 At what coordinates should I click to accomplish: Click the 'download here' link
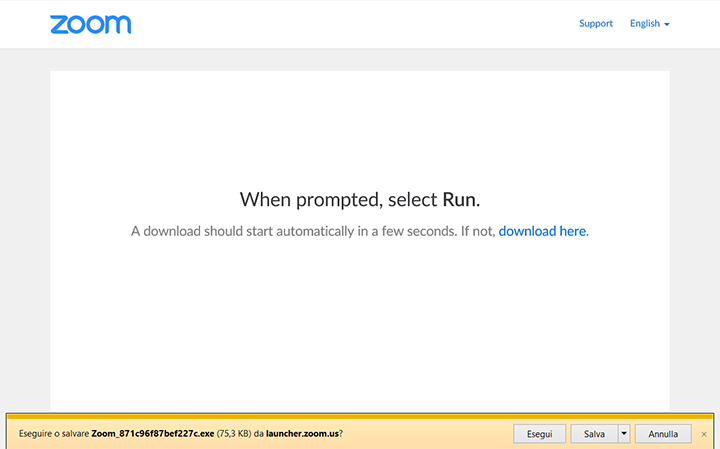(x=542, y=231)
